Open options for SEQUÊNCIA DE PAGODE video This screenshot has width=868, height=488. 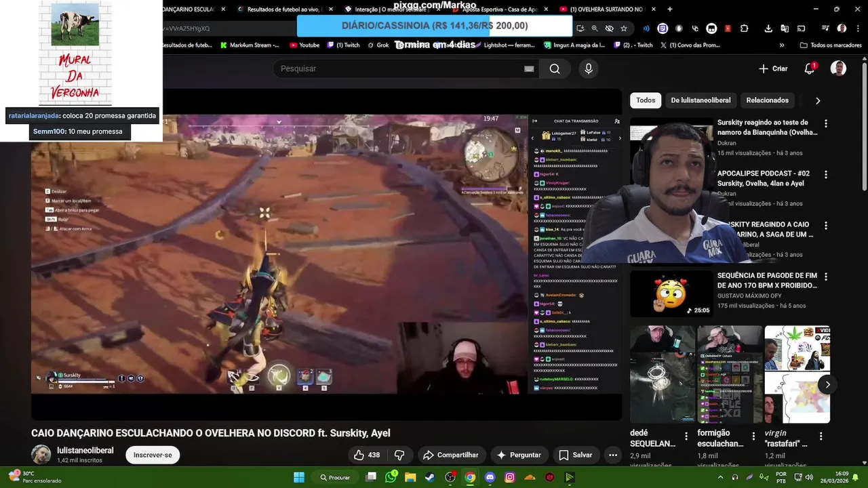pyautogui.click(x=826, y=277)
